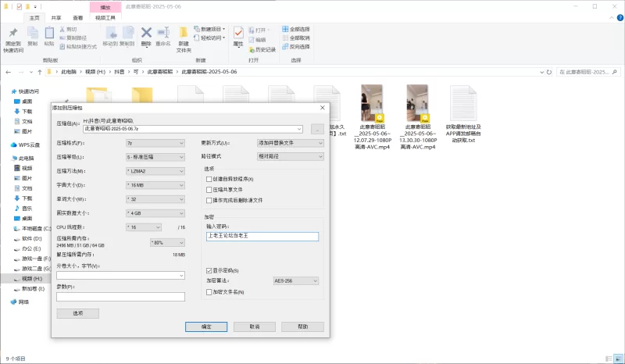Click the pink 播放 contextual tab
625x364 pixels.
click(x=105, y=7)
